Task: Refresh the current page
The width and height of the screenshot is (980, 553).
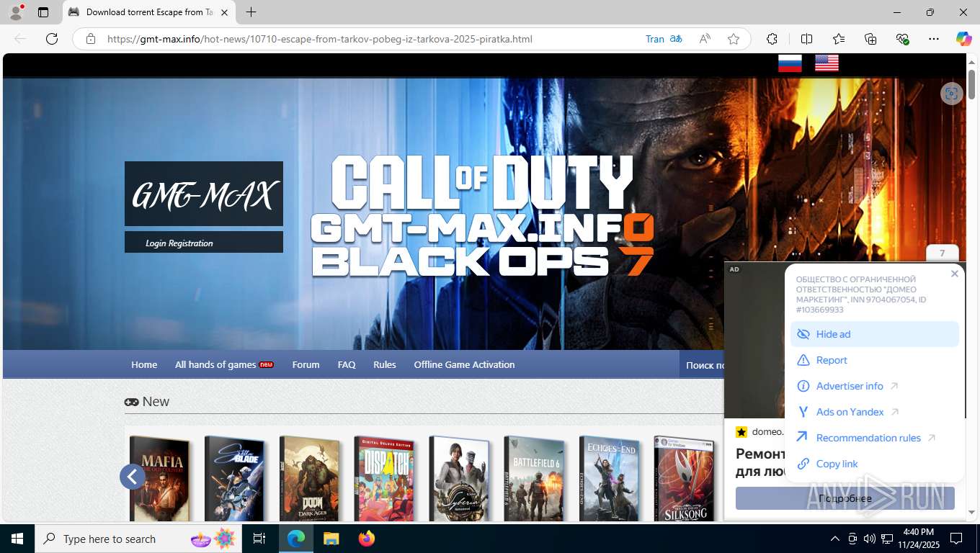Action: (52, 39)
